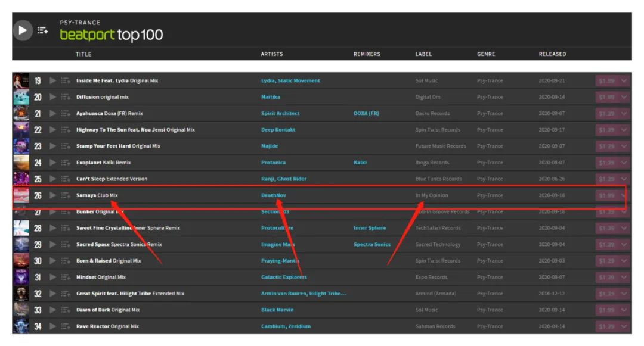Add Diffusion to the play queue
Image resolution: width=644 pixels, height=346 pixels.
[66, 97]
